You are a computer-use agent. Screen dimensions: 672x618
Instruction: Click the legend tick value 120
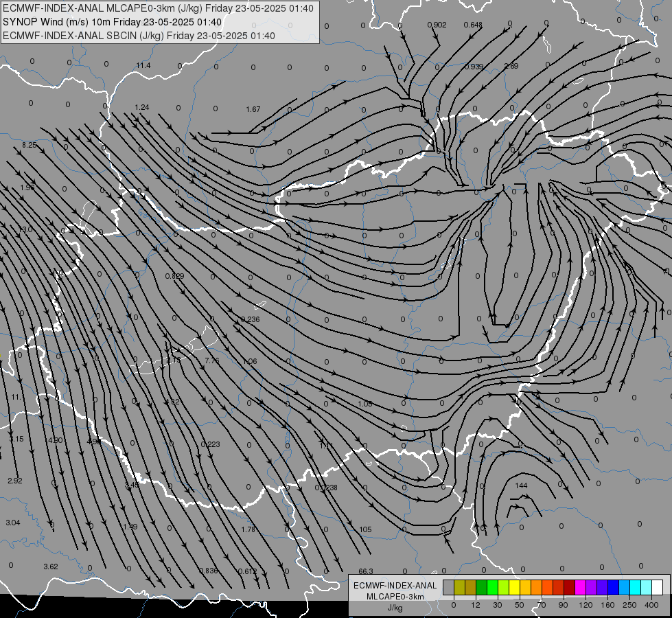(586, 605)
